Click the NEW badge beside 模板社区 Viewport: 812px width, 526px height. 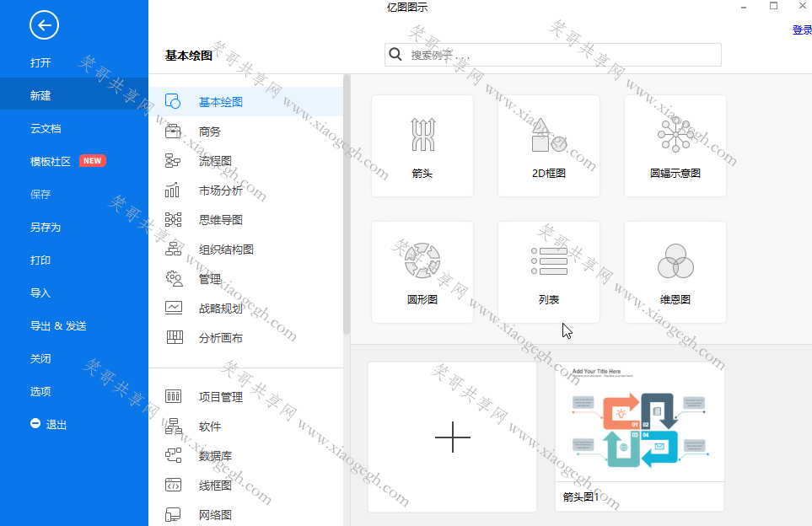pyautogui.click(x=93, y=161)
